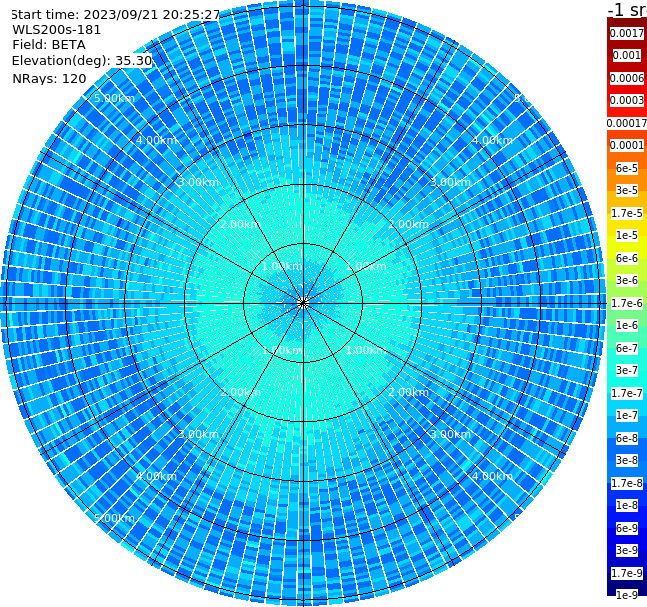Click the 1.7e-9 colorbar tick label

click(627, 573)
